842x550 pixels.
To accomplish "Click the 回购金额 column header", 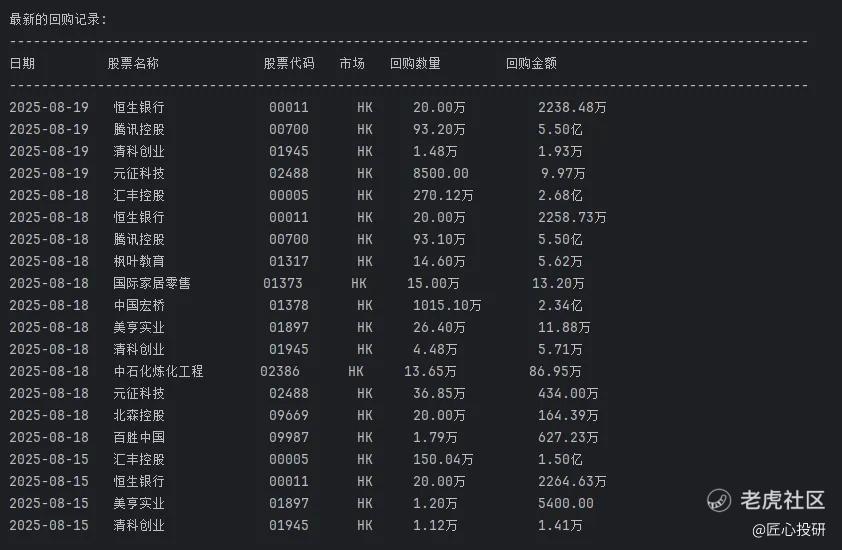I will point(531,63).
